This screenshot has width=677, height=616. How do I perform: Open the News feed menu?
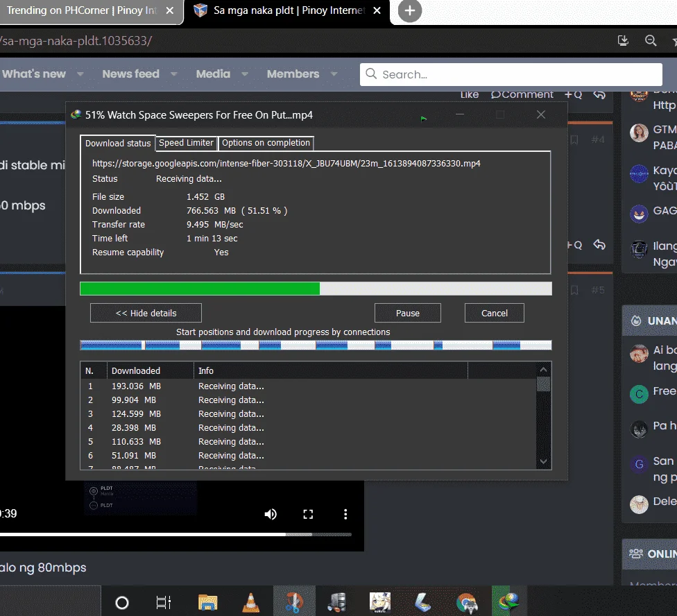[x=131, y=74]
